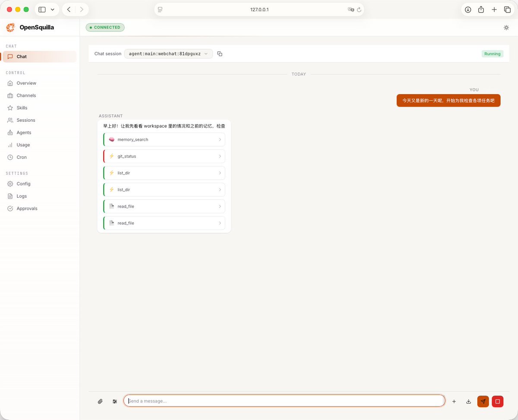Expand the second list_dir tool call
The height and width of the screenshot is (420, 518).
click(x=164, y=189)
